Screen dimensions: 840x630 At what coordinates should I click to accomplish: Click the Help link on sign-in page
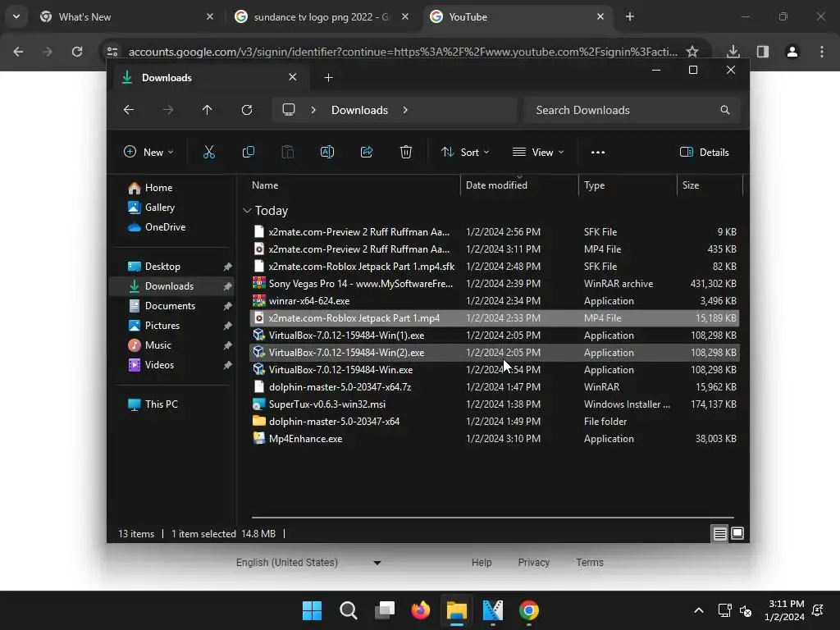point(482,563)
